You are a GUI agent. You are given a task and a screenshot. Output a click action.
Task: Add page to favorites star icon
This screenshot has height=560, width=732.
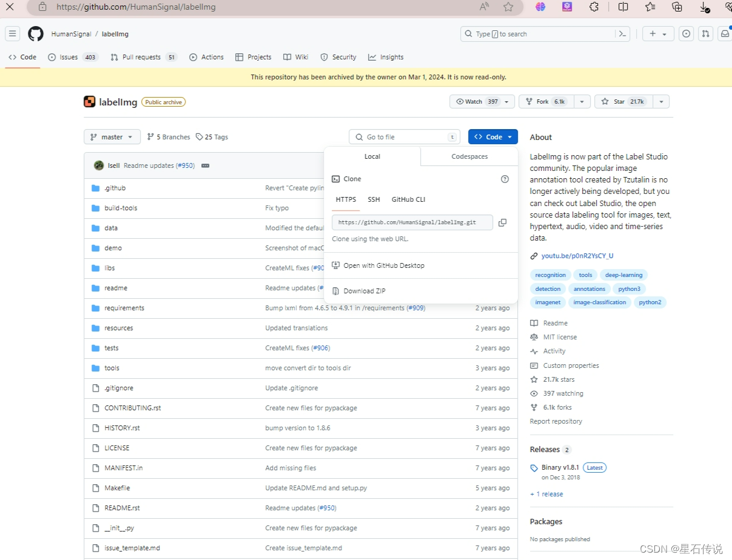point(508,7)
